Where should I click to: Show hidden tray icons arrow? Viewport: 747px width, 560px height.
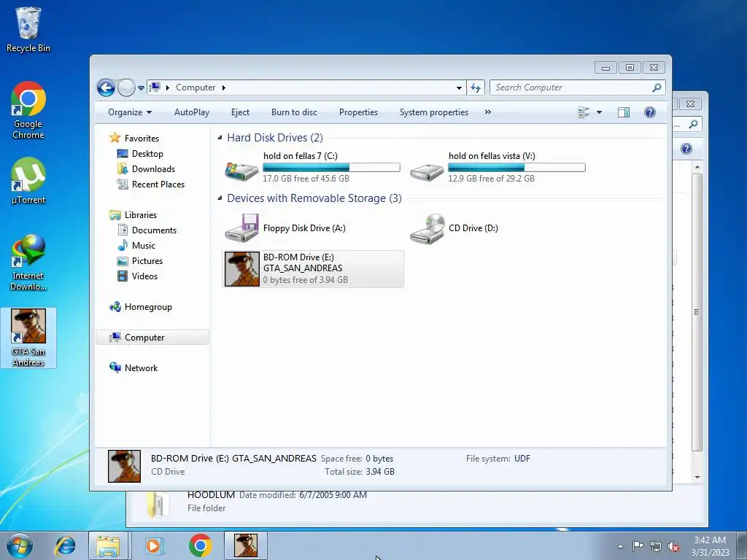620,546
